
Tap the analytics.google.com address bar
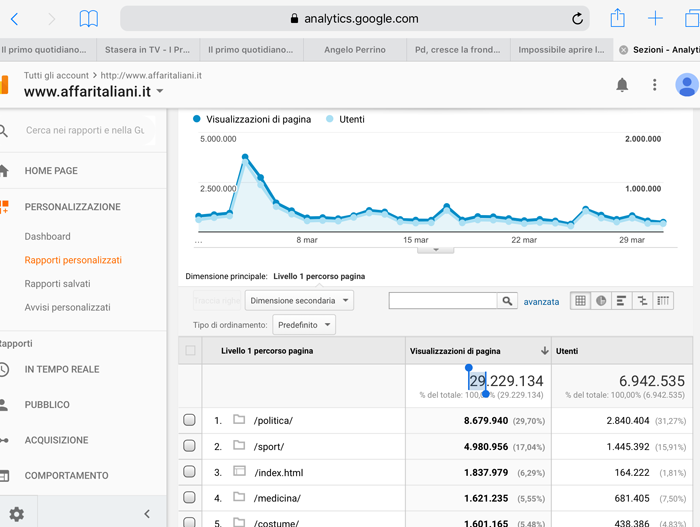(x=355, y=18)
